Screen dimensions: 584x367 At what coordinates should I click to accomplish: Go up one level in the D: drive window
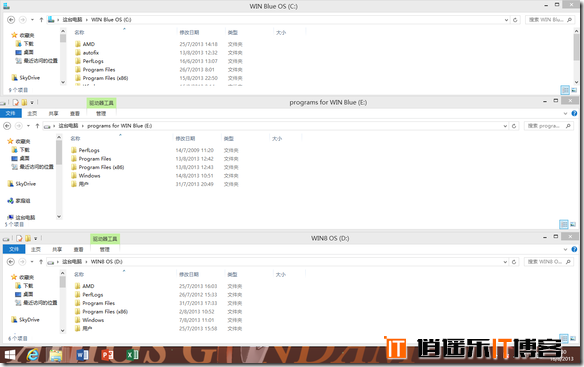[41, 262]
